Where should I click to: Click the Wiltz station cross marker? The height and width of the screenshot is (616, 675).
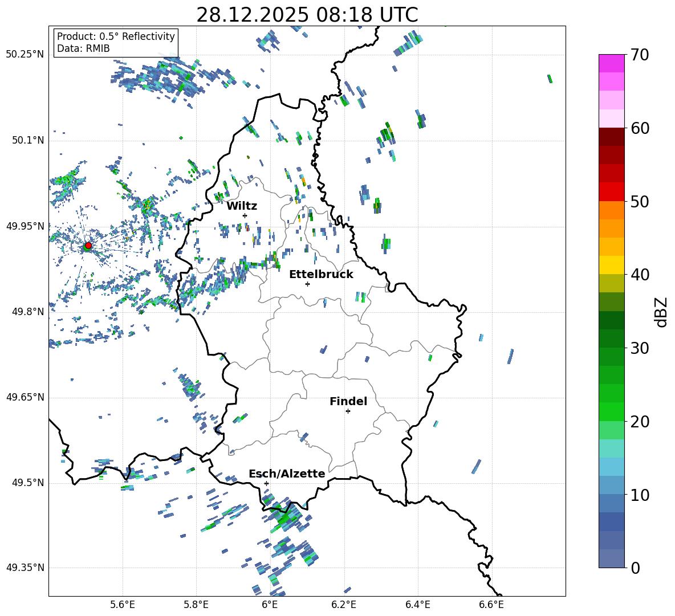245,215
